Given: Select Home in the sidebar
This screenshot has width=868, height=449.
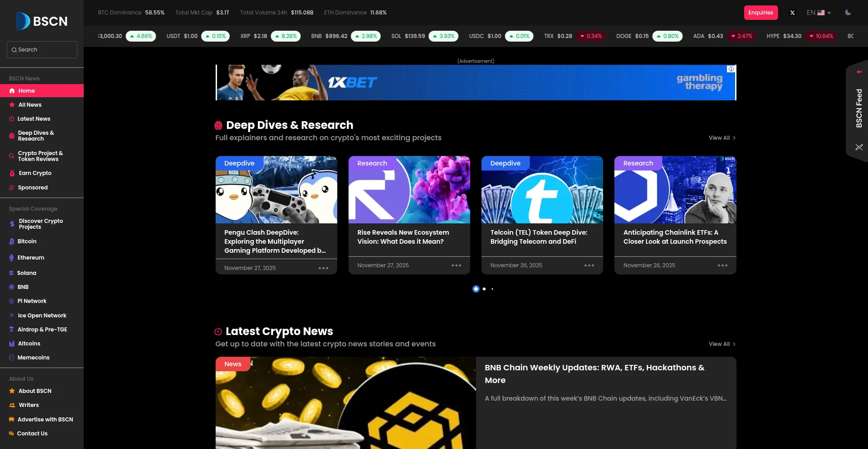Looking at the screenshot, I should (27, 91).
